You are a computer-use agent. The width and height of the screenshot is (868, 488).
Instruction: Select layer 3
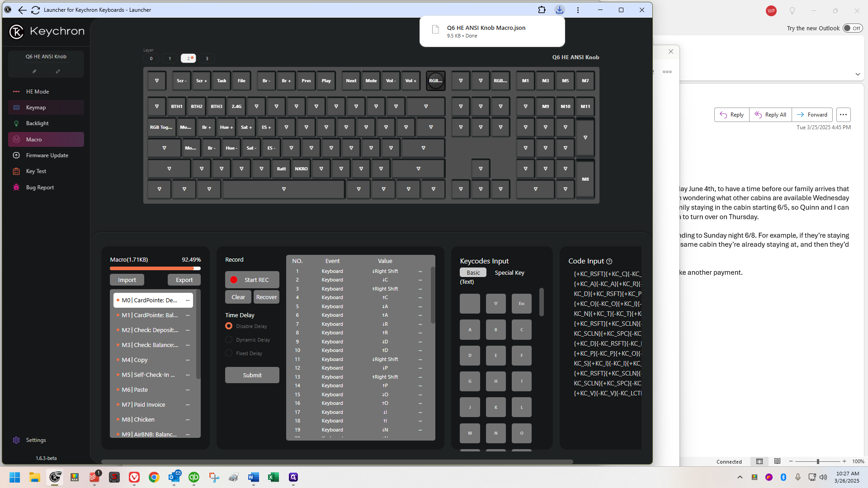click(207, 58)
